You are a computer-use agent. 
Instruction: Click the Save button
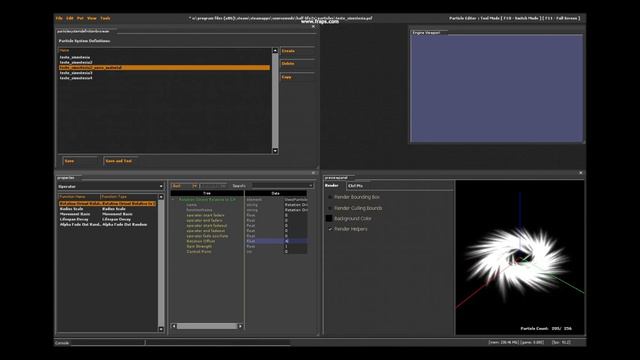(80, 161)
